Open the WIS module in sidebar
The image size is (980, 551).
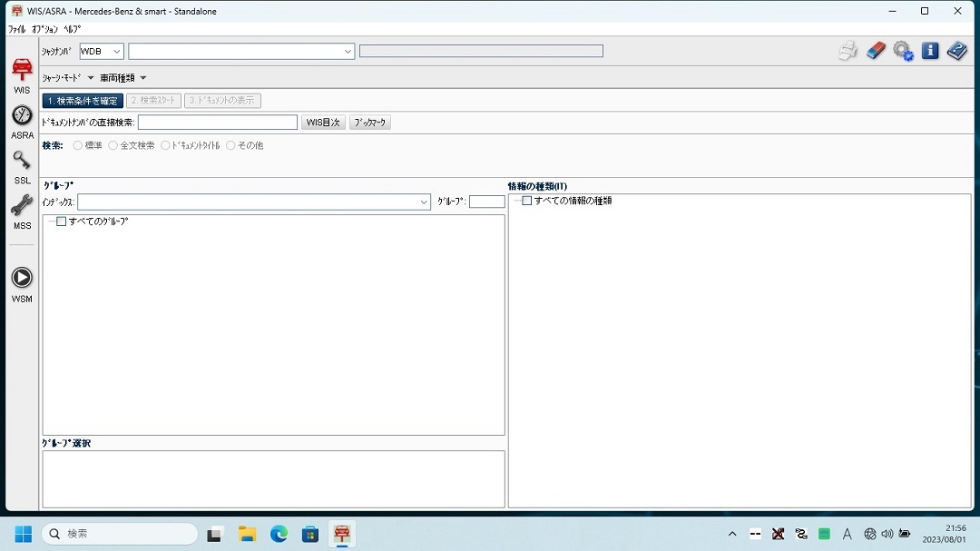click(x=22, y=71)
